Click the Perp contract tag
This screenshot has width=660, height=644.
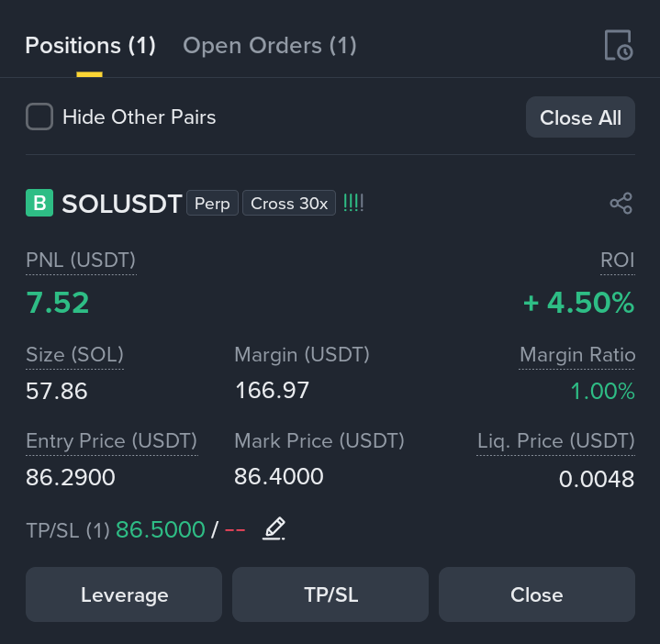click(x=213, y=203)
